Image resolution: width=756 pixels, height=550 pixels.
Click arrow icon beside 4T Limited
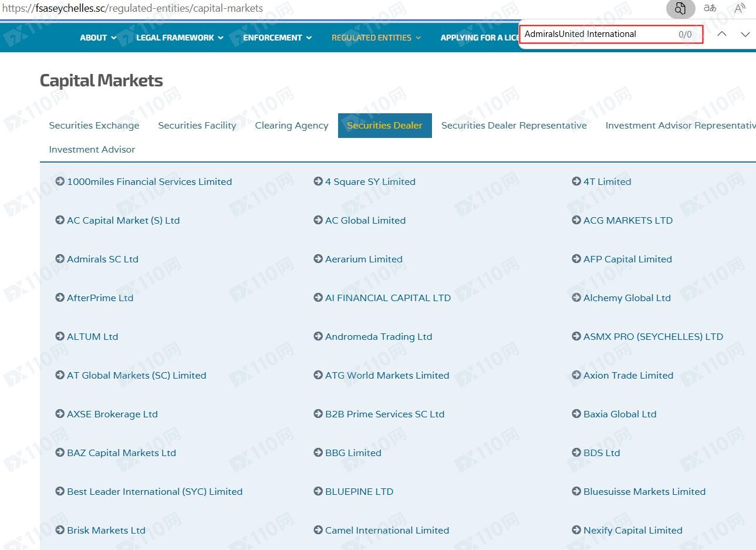click(x=576, y=181)
